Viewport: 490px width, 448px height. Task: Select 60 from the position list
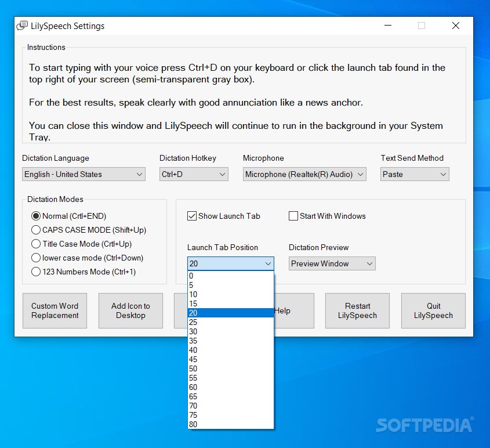click(231, 387)
